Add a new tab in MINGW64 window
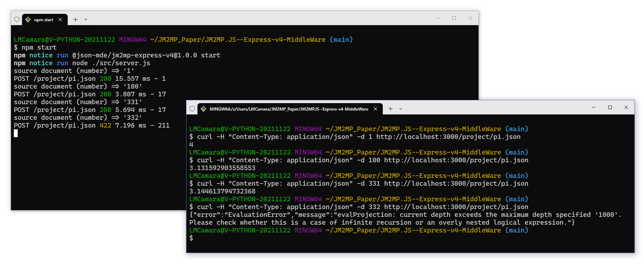The image size is (644, 264). [390, 109]
